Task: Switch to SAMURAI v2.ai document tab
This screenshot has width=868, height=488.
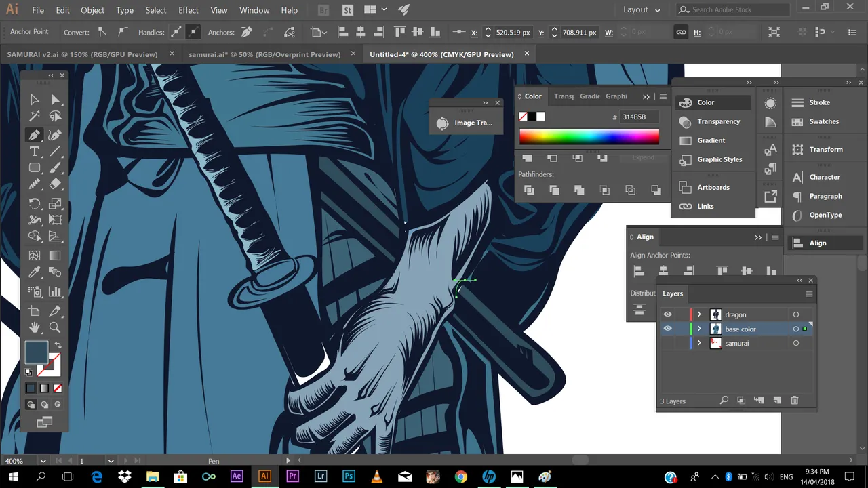Action: click(82, 54)
